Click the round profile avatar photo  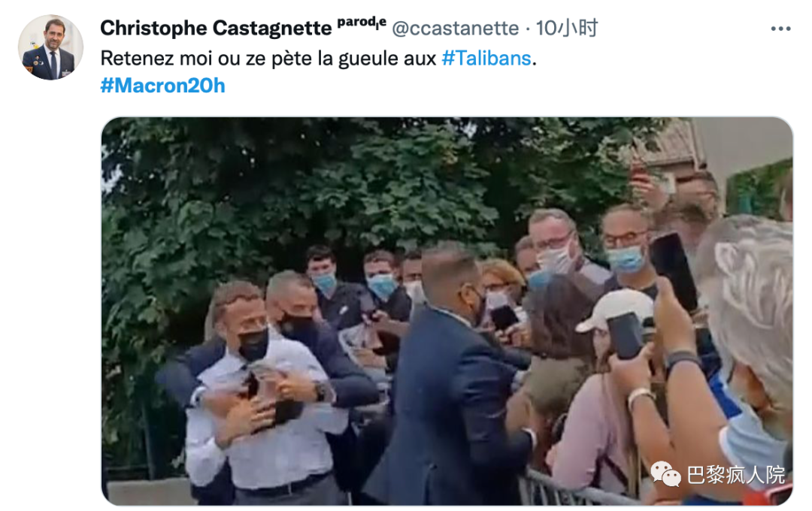click(x=51, y=47)
